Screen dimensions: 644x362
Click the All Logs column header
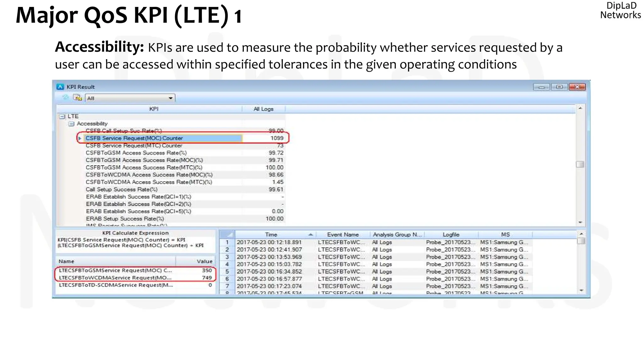pos(264,109)
